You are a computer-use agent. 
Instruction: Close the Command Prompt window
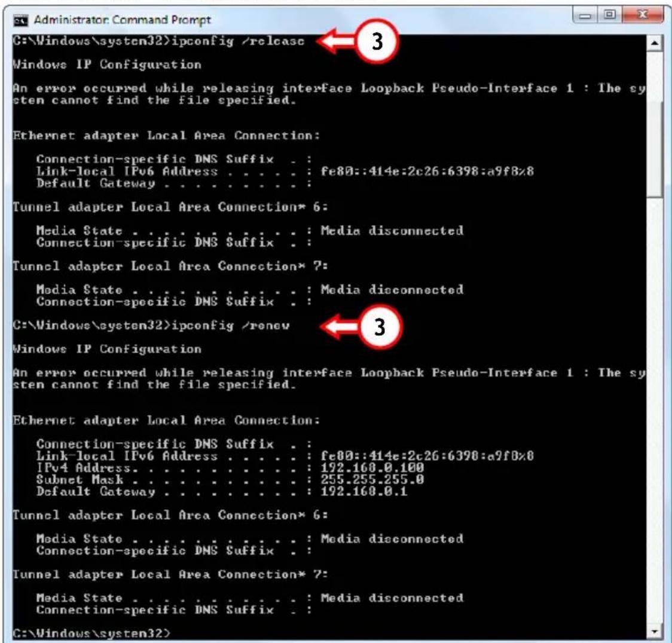coord(643,16)
